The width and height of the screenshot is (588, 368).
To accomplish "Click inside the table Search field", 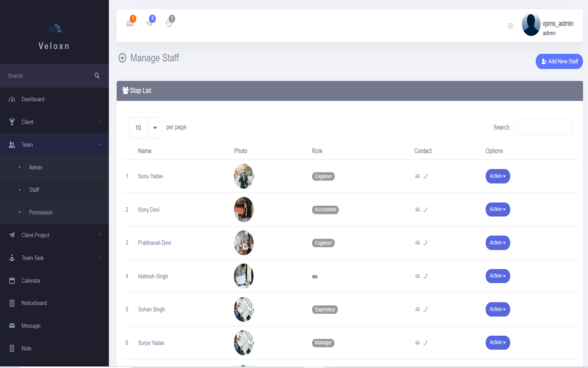I will pyautogui.click(x=543, y=127).
